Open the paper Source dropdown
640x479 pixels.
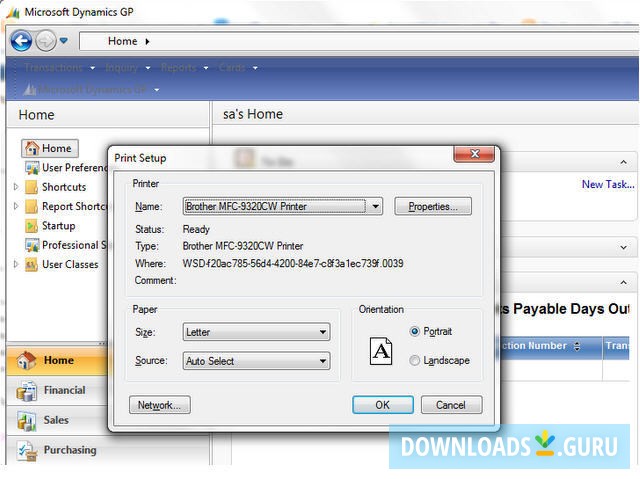click(x=256, y=361)
